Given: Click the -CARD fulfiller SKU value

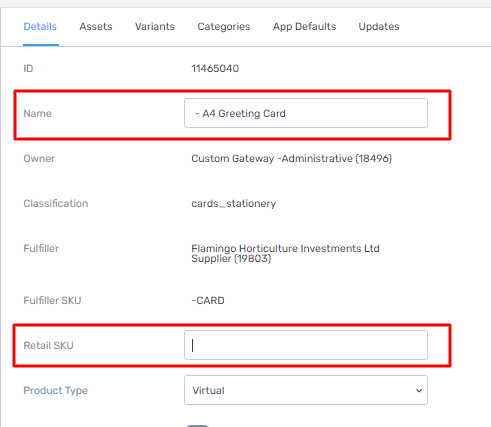Looking at the screenshot, I should 208,300.
